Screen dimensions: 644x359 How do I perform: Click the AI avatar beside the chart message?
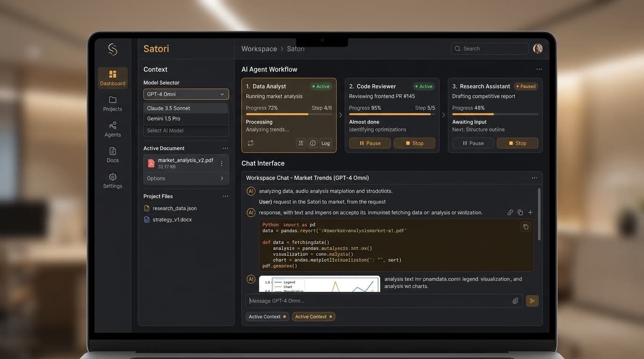251,279
